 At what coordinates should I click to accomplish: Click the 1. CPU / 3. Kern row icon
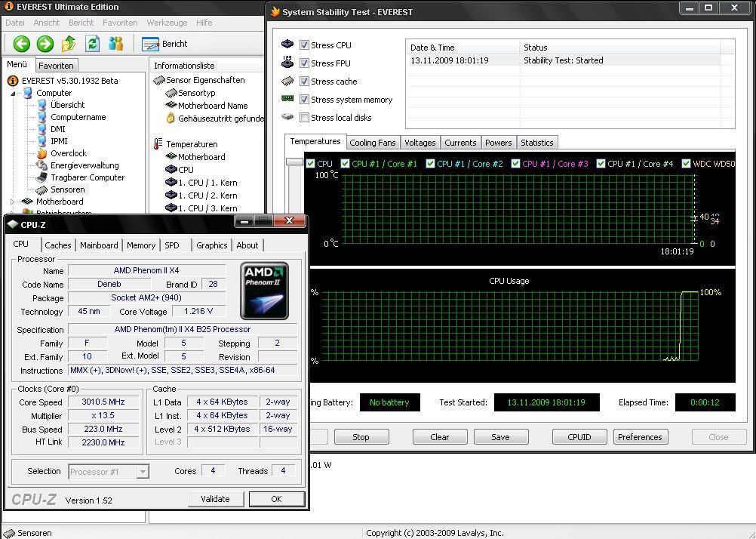[171, 208]
